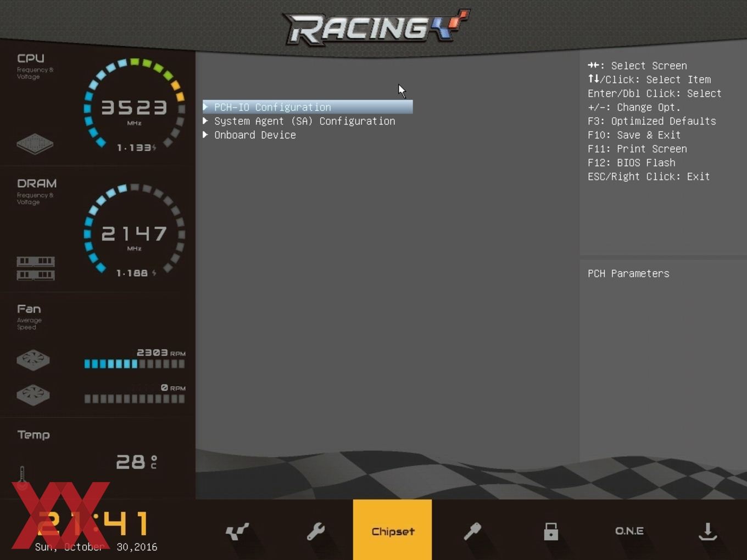Open Onboard Device submenu
The height and width of the screenshot is (560, 747).
(x=255, y=135)
